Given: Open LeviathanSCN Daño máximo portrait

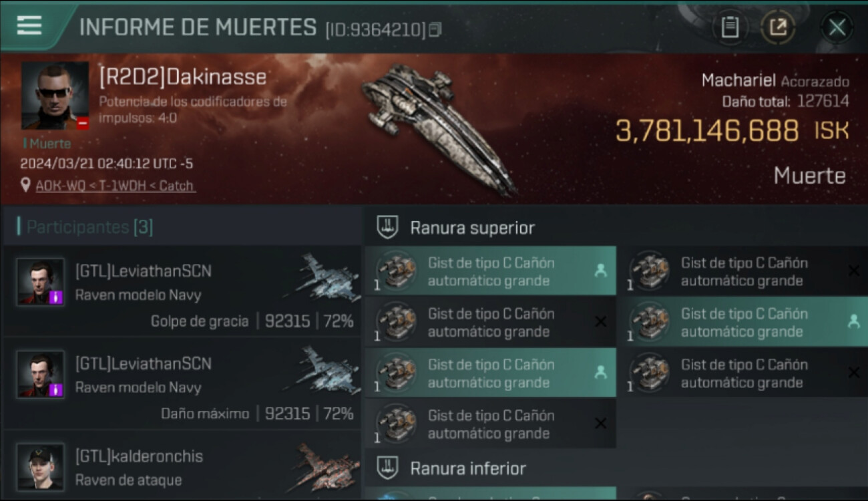Looking at the screenshot, I should point(41,374).
